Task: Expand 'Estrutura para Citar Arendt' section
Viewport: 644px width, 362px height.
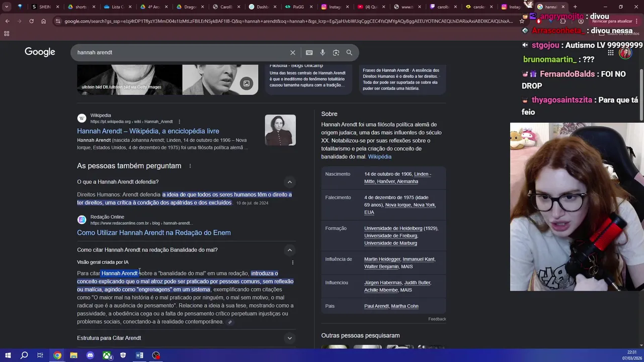Action: (x=289, y=338)
